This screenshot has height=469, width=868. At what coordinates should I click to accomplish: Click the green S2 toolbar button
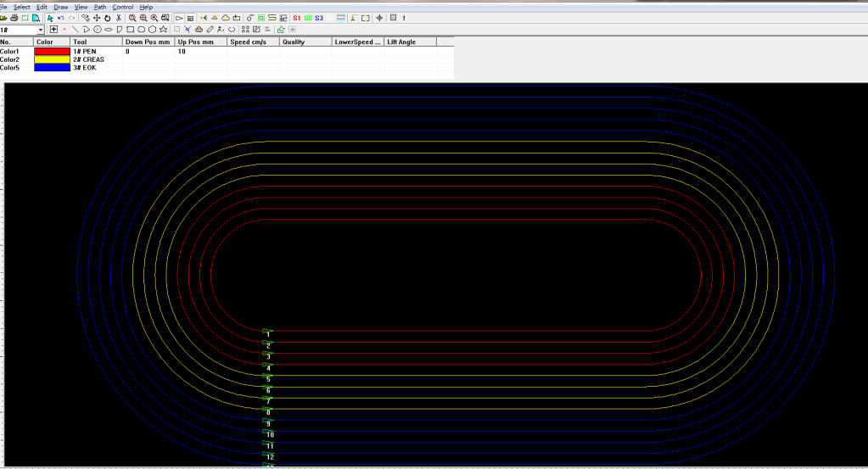tap(308, 18)
